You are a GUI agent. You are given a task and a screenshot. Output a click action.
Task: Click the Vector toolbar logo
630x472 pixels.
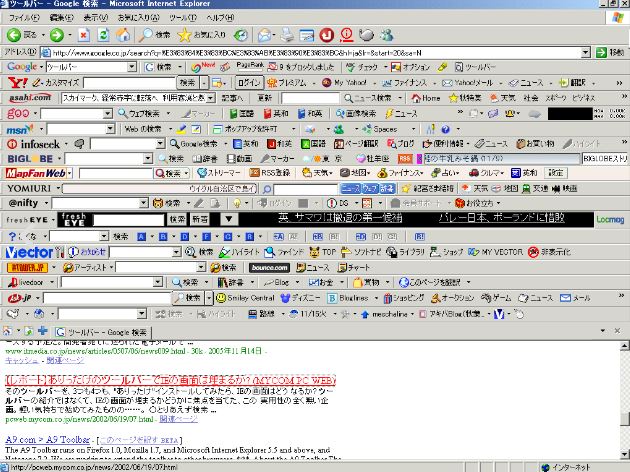[x=29, y=252]
